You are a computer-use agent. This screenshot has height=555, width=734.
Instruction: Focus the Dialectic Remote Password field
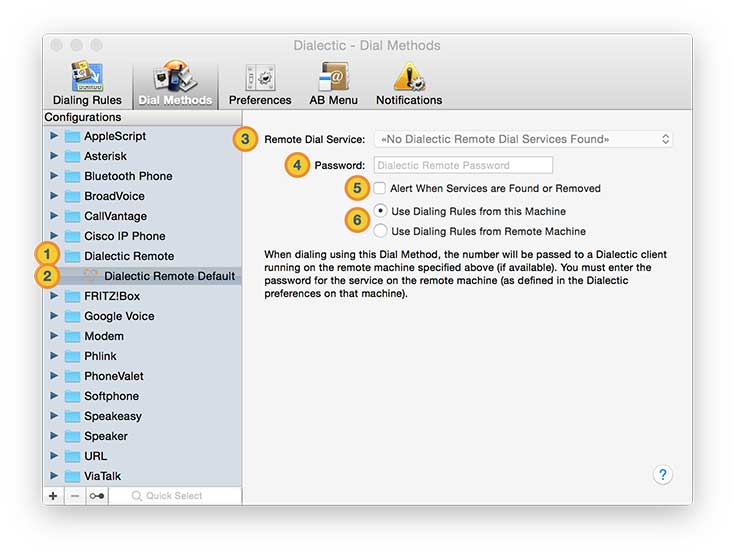(x=463, y=165)
